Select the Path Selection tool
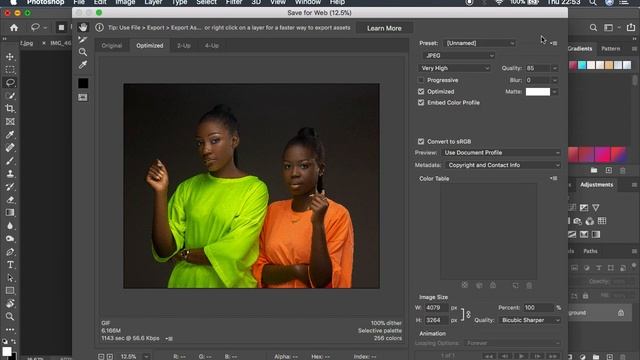 (10, 278)
